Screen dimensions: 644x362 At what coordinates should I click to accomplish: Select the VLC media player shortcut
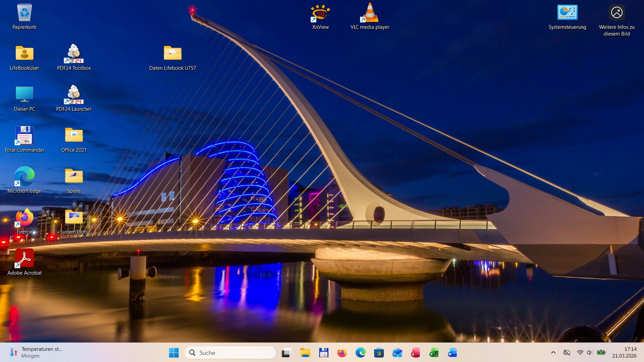click(370, 13)
